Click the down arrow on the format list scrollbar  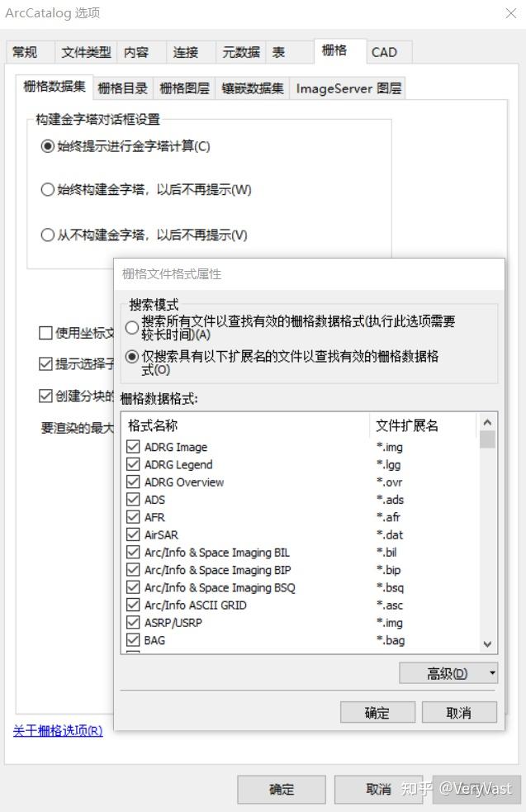click(487, 643)
